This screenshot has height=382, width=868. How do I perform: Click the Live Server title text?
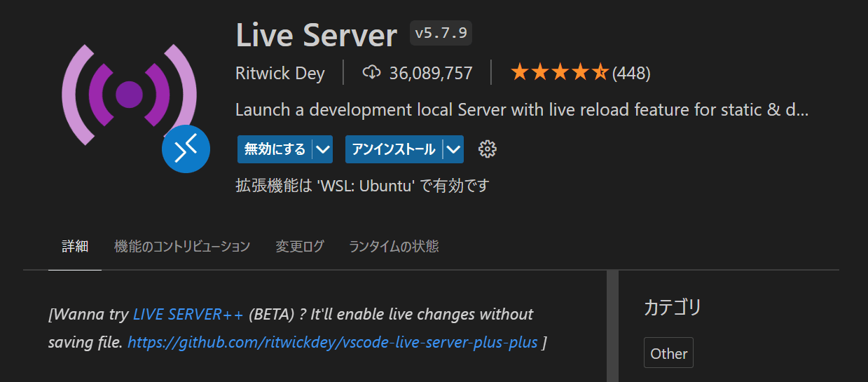point(317,34)
